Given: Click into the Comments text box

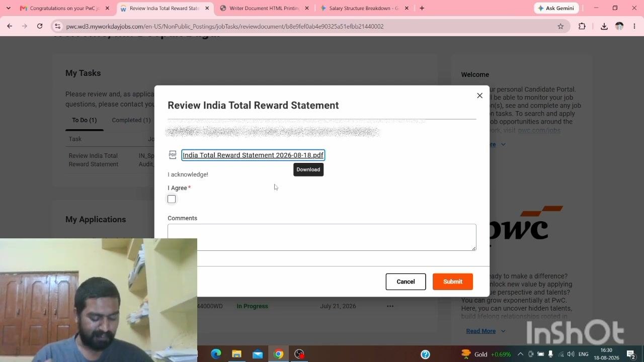Looking at the screenshot, I should click(x=322, y=237).
